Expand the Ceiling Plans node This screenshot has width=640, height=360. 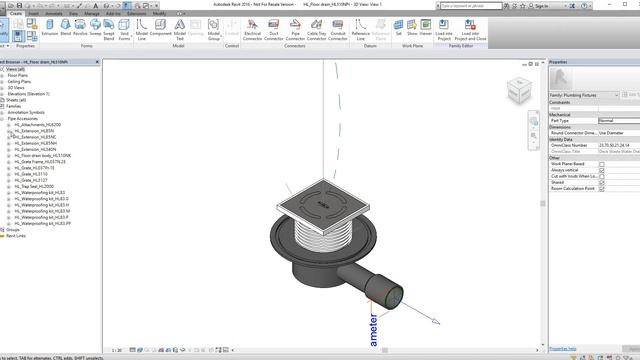(2, 82)
